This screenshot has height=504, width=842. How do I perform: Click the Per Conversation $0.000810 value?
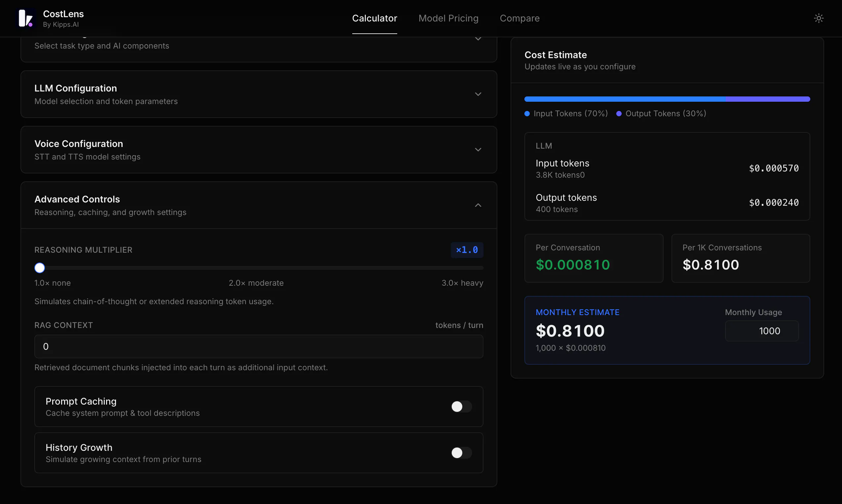573,265
